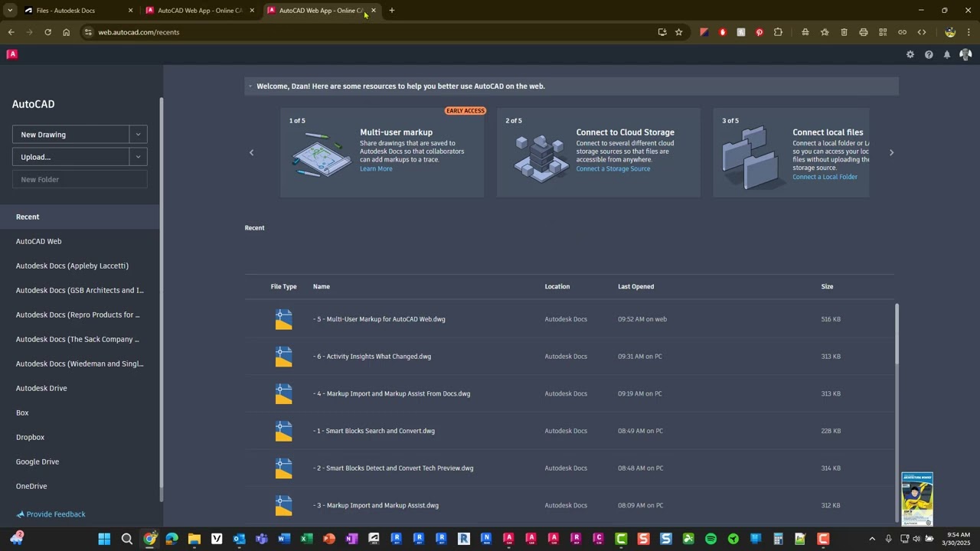Screen dimensions: 980x551
Task: Launch Spotify from the taskbar
Action: click(710, 539)
